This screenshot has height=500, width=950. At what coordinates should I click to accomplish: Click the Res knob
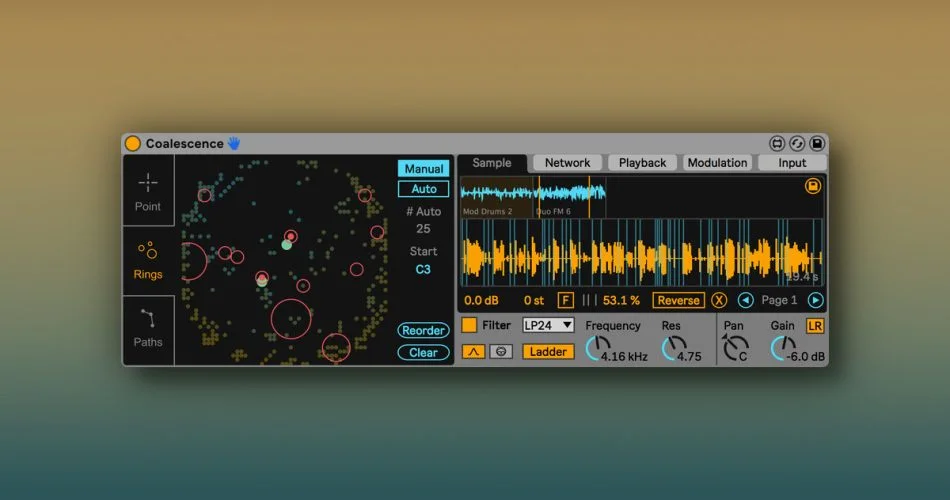point(674,348)
